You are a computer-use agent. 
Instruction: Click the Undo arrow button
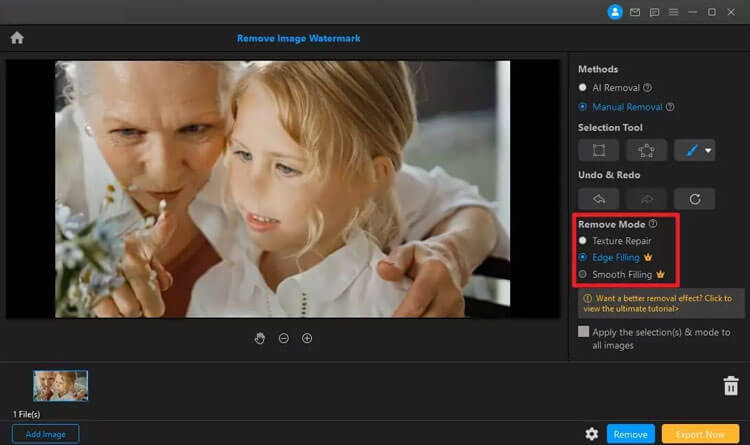tap(598, 199)
